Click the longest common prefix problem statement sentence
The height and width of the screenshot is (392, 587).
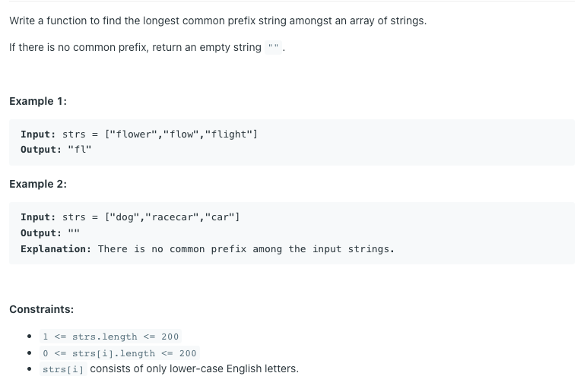pos(218,21)
